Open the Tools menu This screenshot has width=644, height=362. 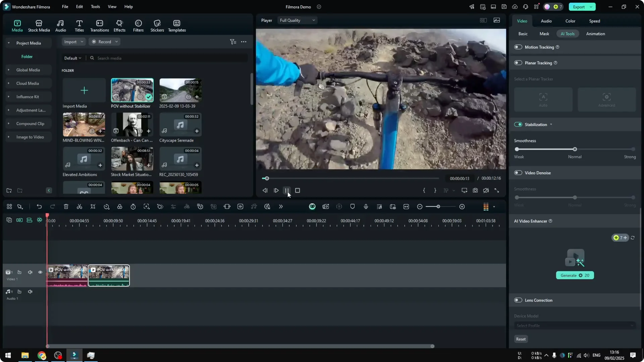click(95, 7)
